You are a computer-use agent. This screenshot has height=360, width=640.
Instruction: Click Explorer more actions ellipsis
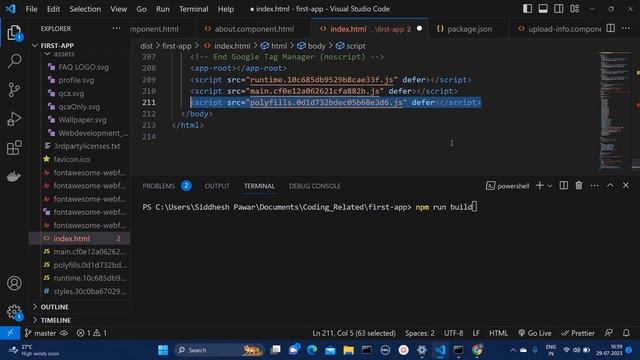[x=116, y=29]
